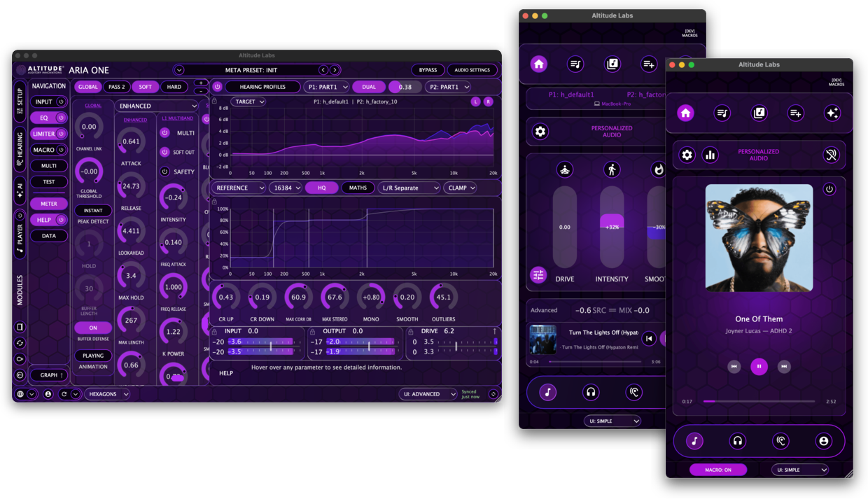Viewport: 868px width, 504px height.
Task: Open music library icon in front player window
Action: click(759, 113)
